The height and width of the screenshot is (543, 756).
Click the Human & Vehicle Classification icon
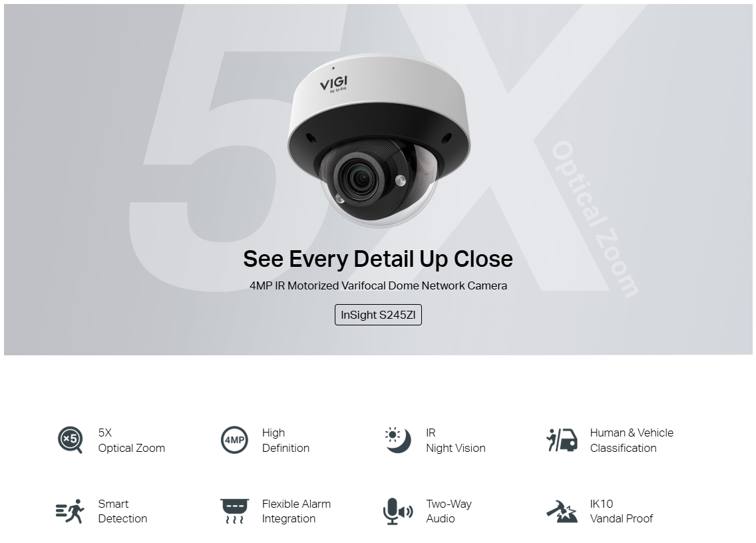562,440
